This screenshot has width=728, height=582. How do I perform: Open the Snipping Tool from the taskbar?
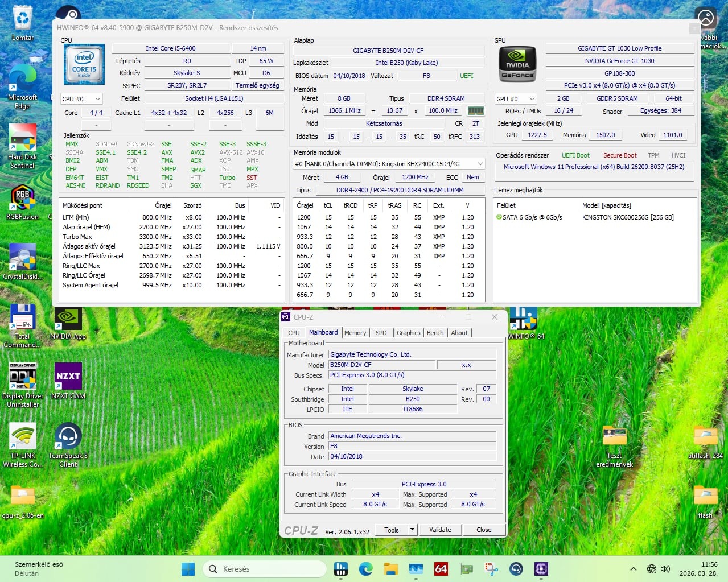[491, 568]
